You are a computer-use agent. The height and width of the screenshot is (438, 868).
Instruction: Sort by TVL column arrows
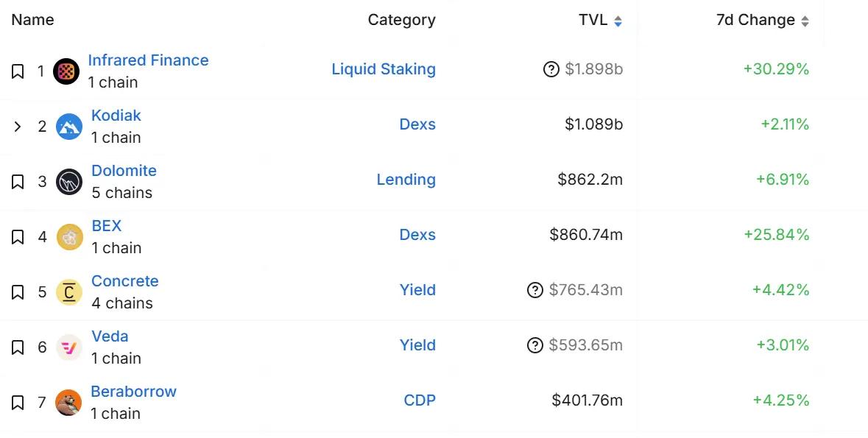click(618, 21)
